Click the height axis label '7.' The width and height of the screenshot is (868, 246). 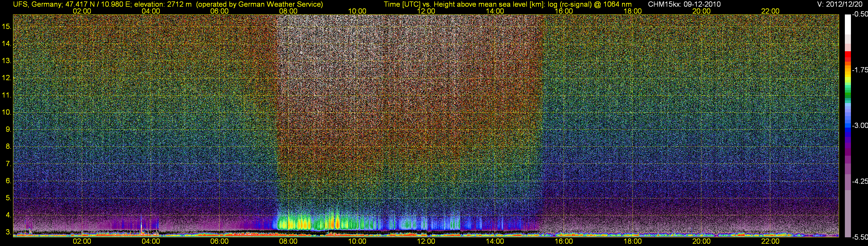tap(8, 164)
